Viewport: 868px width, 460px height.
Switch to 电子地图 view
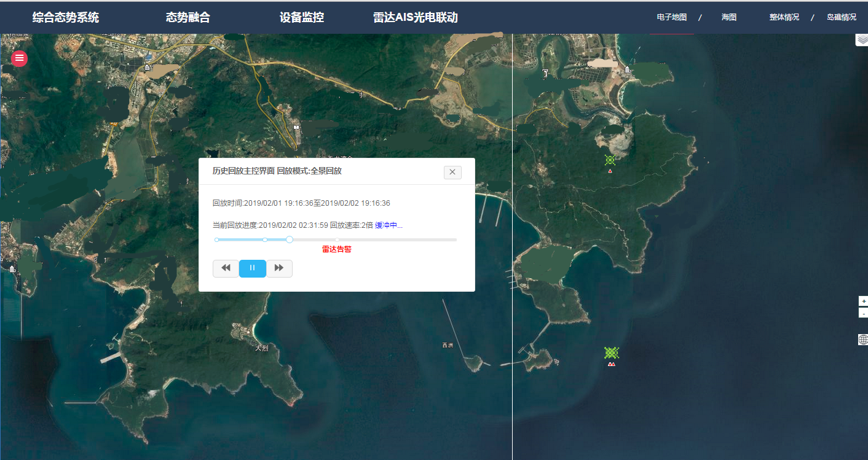[672, 17]
